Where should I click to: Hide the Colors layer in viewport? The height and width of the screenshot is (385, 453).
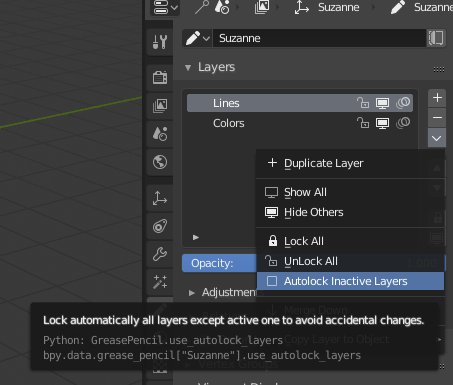point(382,123)
